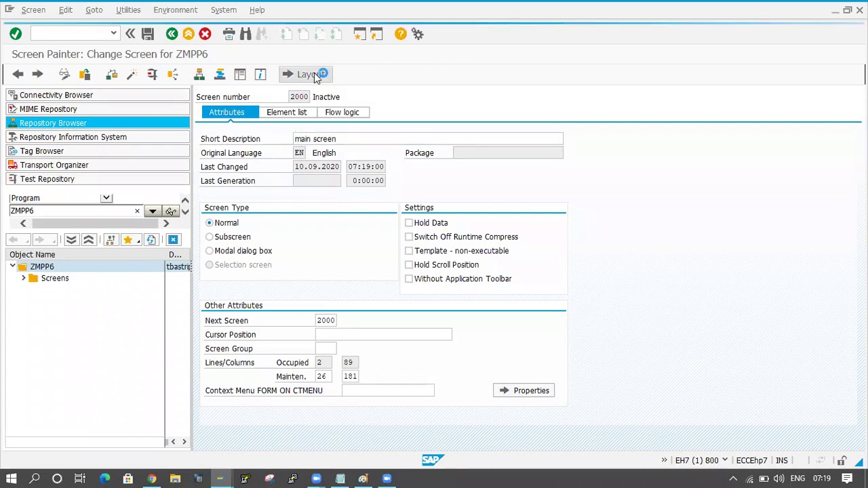Viewport: 868px width, 488px height.
Task: Click the Activate magic wand icon
Action: pos(132,74)
